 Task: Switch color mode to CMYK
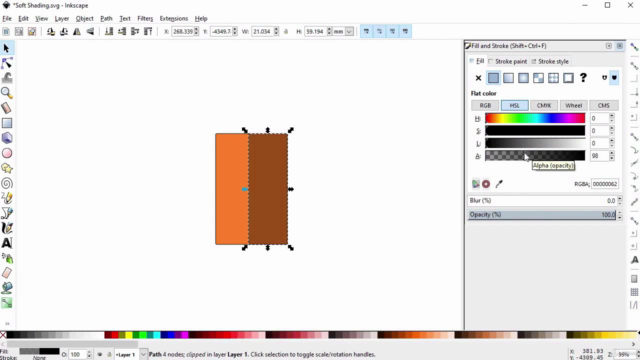[544, 105]
